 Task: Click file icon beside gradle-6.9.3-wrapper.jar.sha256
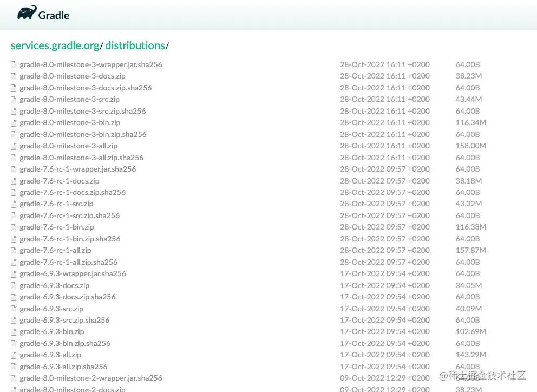(x=14, y=274)
